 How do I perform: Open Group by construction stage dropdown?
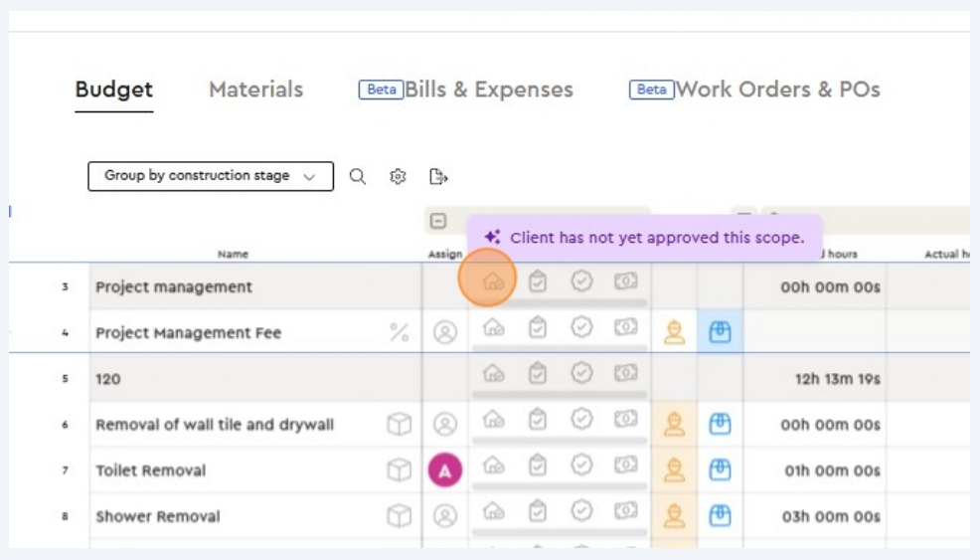tap(211, 176)
